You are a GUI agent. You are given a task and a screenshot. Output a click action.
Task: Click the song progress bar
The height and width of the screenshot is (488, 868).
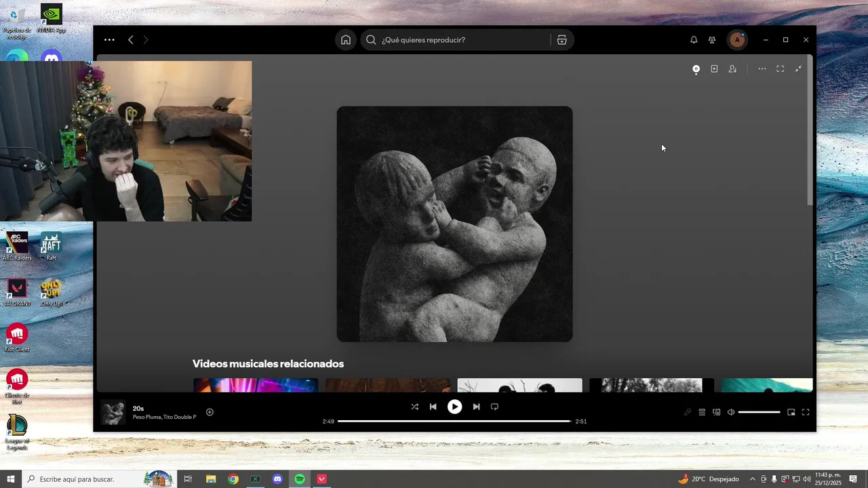tap(454, 421)
